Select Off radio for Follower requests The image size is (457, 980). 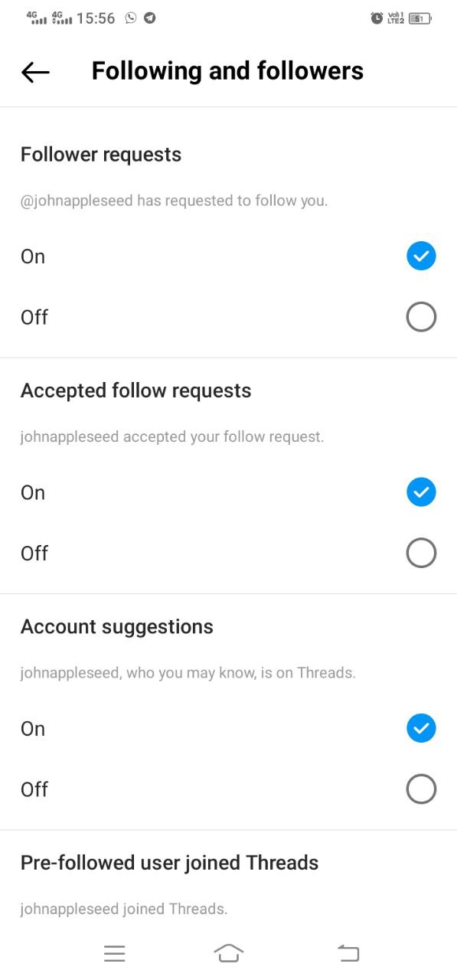pos(421,317)
